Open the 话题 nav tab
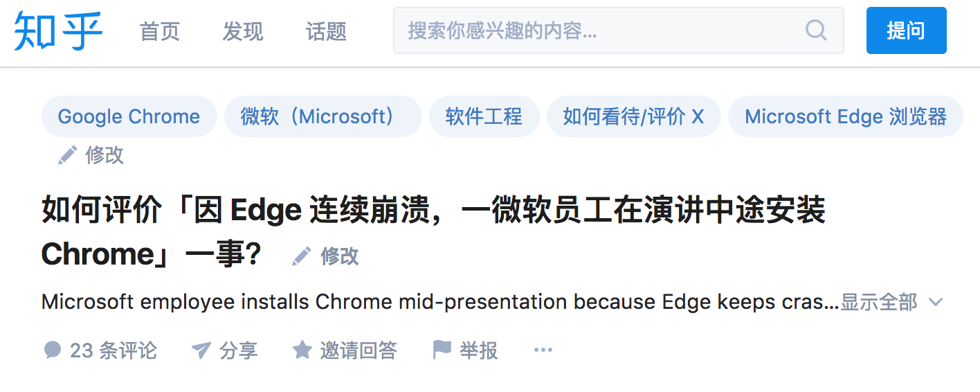Screen dimensions: 980x392 (326, 31)
